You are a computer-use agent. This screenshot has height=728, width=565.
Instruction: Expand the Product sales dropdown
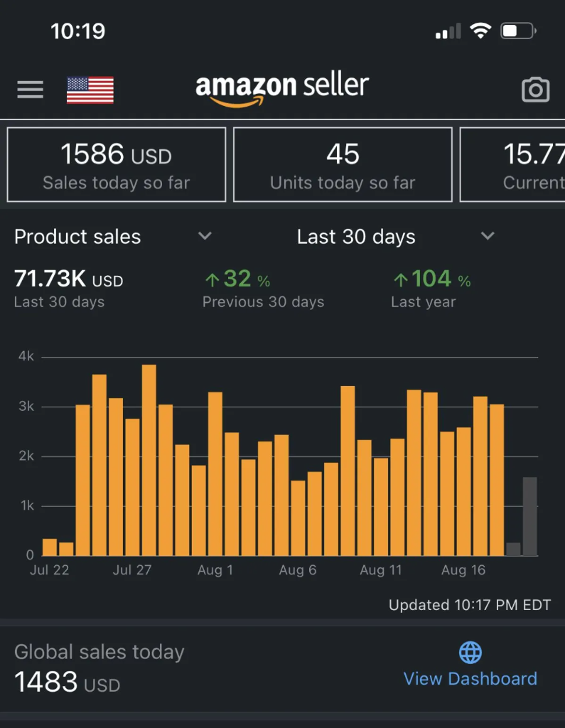point(113,237)
